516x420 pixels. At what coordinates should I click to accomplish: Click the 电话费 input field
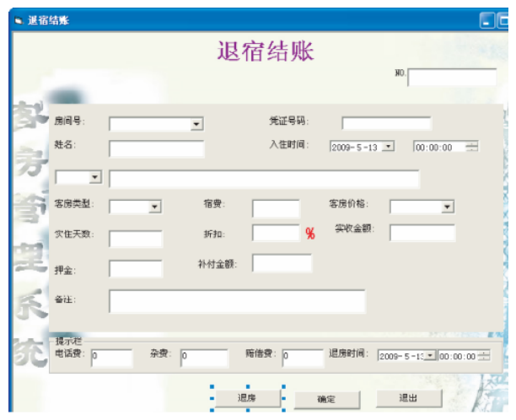click(x=112, y=358)
